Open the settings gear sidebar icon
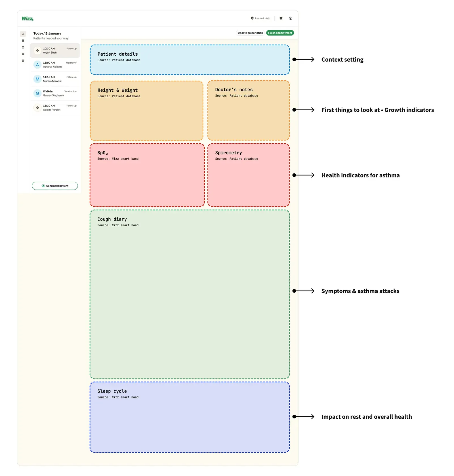The image size is (454, 476). click(x=23, y=61)
